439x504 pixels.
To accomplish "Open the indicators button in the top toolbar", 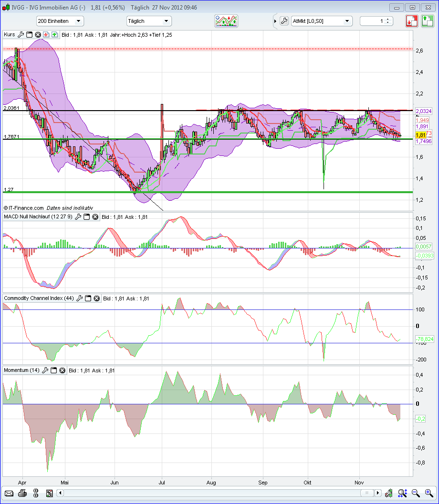I will (226, 21).
